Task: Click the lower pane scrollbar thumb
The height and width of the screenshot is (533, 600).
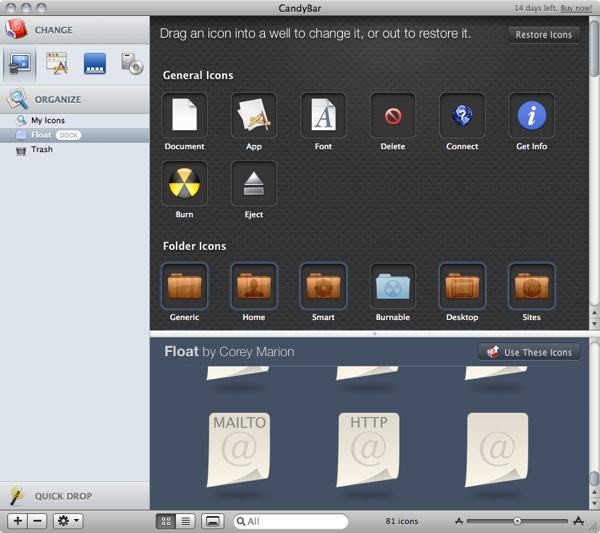Action: click(x=594, y=478)
